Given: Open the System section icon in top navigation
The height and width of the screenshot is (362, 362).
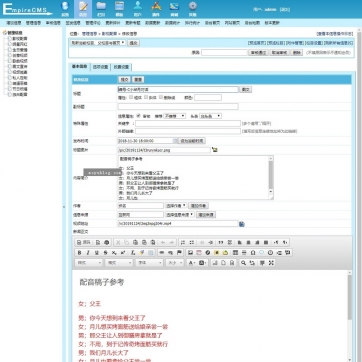Looking at the screenshot, I should coord(65,9).
